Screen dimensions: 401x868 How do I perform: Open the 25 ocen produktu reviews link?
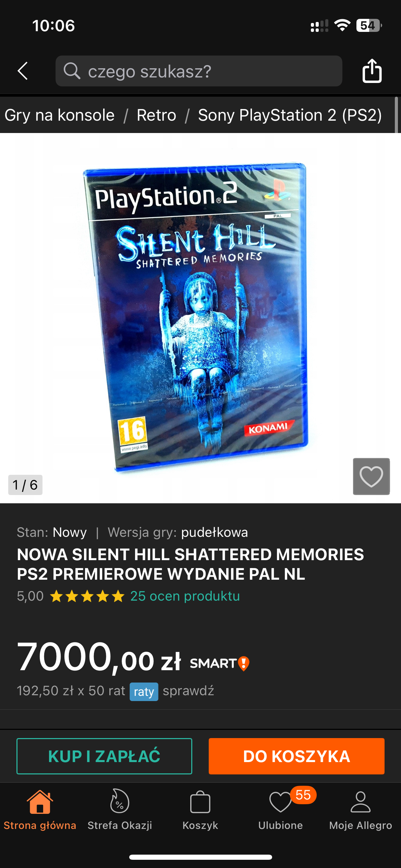pos(185,596)
